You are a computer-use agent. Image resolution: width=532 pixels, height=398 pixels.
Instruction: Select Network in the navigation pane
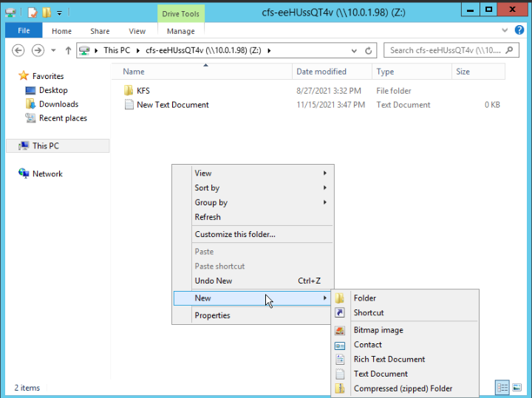(x=47, y=174)
